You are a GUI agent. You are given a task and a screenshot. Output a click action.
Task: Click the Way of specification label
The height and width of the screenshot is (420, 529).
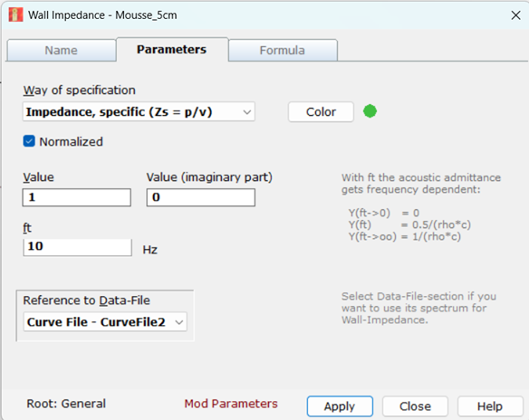80,91
